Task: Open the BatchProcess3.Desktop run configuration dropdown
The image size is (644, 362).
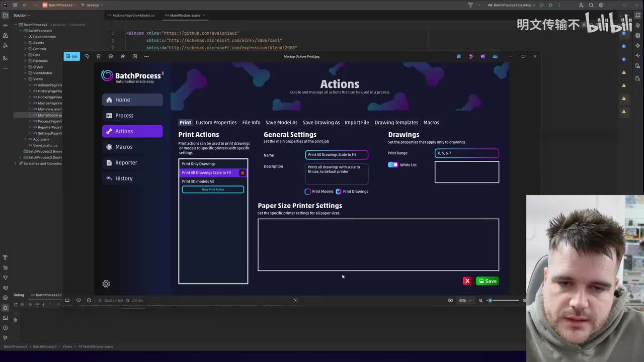Action: tap(511, 5)
